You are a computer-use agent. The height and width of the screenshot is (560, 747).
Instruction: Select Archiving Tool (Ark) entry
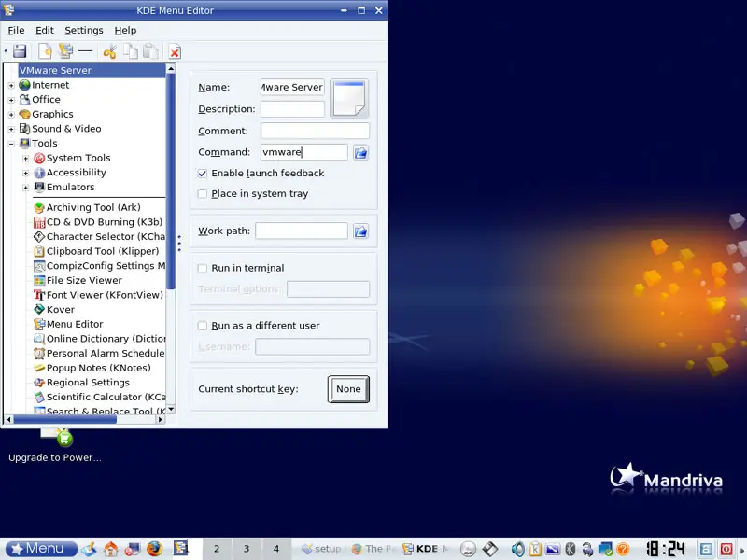pos(87,207)
